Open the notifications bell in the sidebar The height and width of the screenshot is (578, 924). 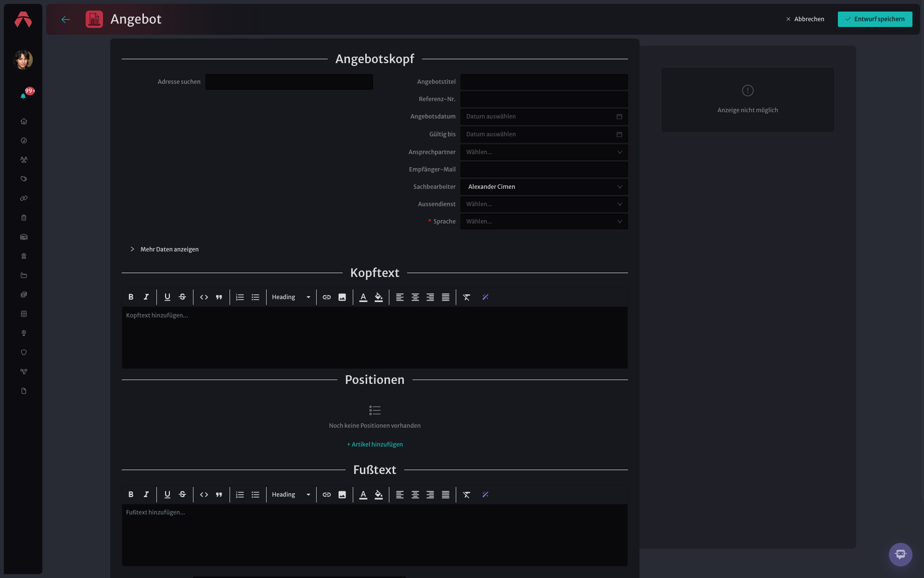coord(23,96)
